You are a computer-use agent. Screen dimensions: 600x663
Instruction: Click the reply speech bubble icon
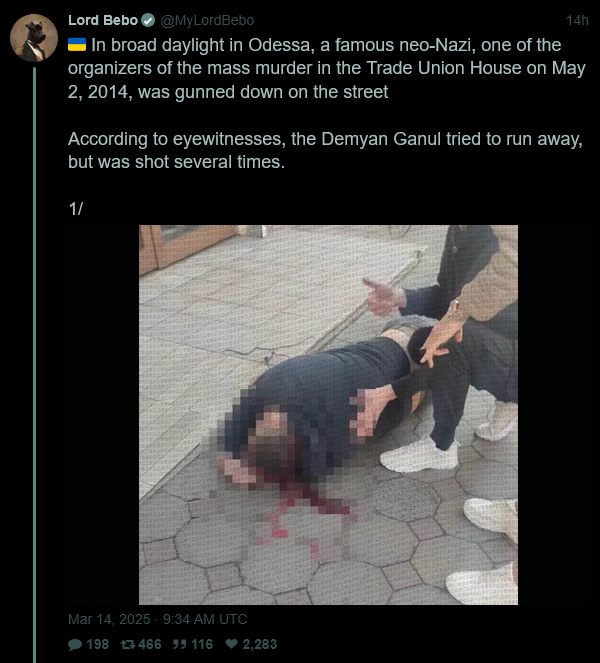click(x=75, y=644)
